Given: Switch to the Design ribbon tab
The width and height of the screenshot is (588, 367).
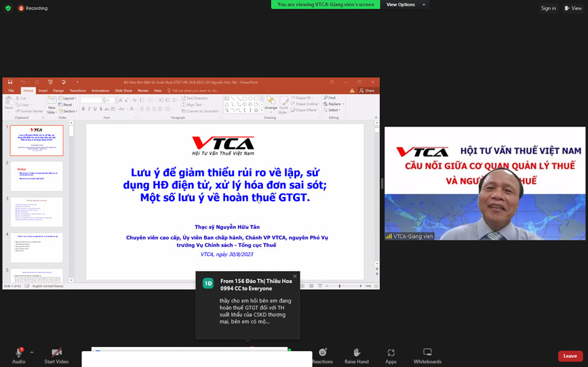Looking at the screenshot, I should click(x=58, y=90).
